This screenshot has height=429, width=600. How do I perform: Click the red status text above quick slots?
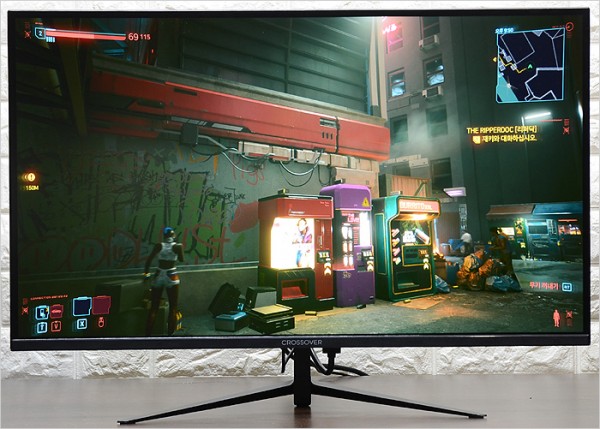click(x=49, y=297)
